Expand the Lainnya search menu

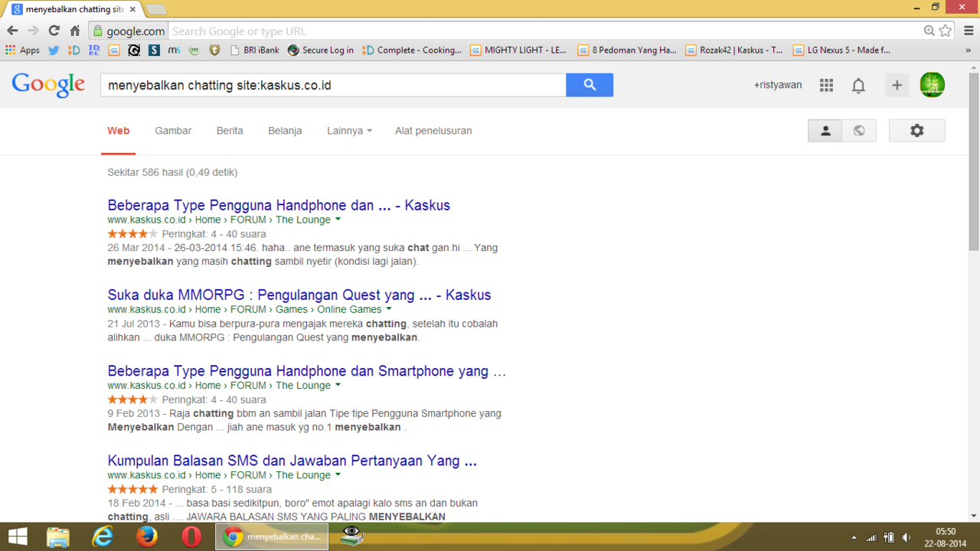tap(349, 131)
